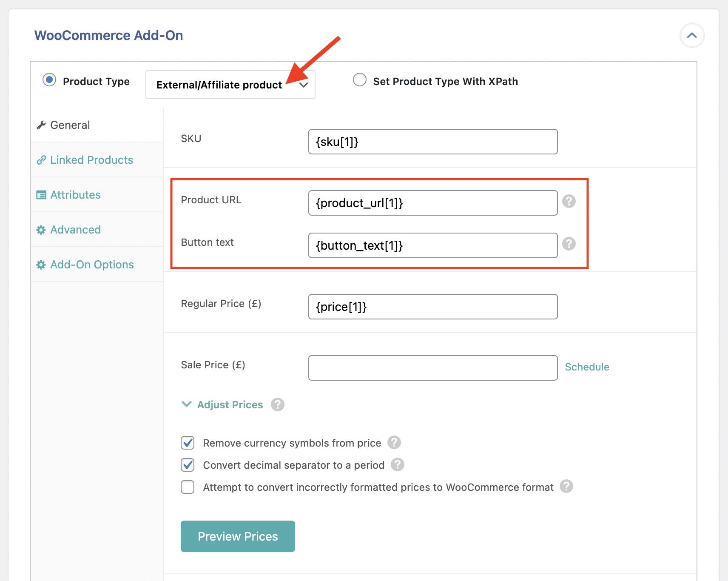Click help icon for incorrectly formatted prices
Image resolution: width=728 pixels, height=581 pixels.
pos(566,486)
